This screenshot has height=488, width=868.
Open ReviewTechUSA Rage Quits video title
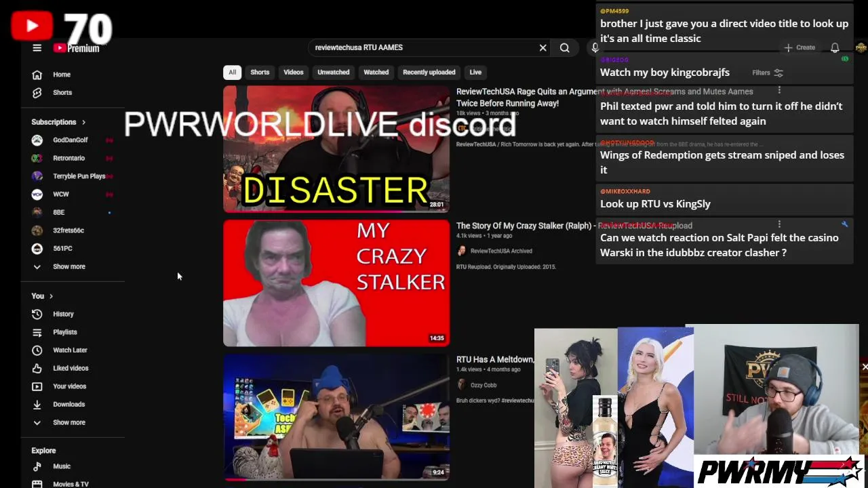point(604,97)
